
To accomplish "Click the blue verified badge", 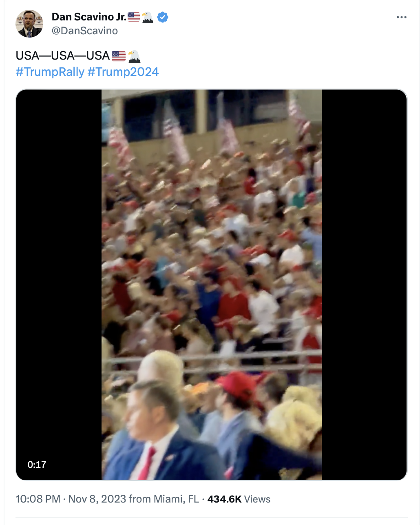I will pos(163,17).
